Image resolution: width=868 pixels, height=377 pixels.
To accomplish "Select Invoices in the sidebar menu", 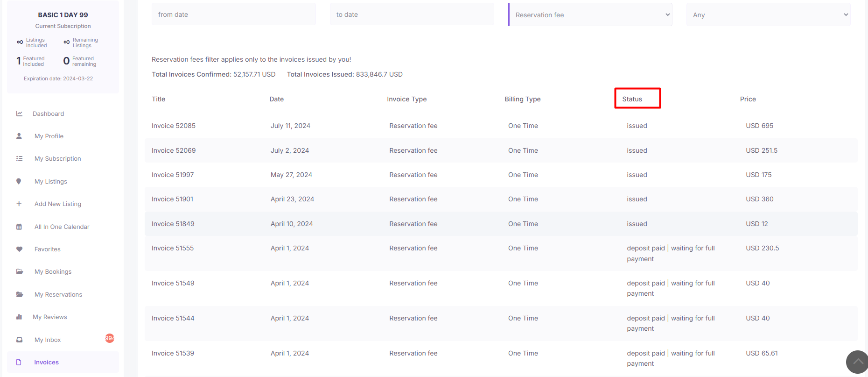I will pyautogui.click(x=46, y=362).
